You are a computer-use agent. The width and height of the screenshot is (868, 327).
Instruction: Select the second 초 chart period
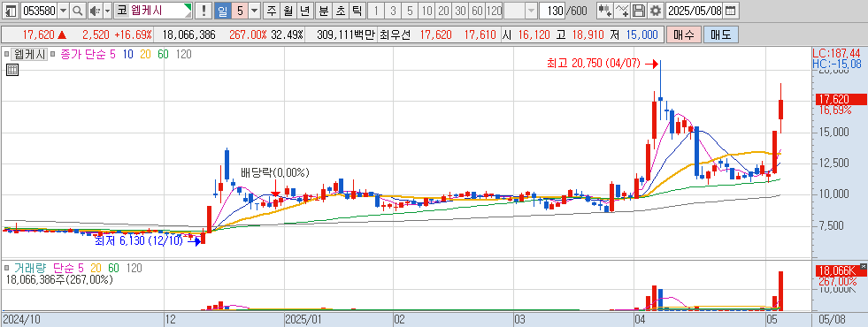(341, 11)
